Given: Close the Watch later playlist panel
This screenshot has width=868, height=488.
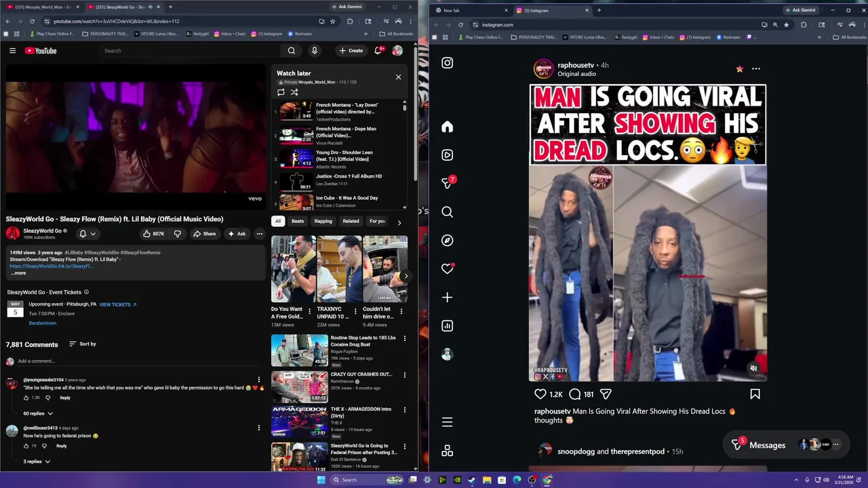Looking at the screenshot, I should click(399, 77).
